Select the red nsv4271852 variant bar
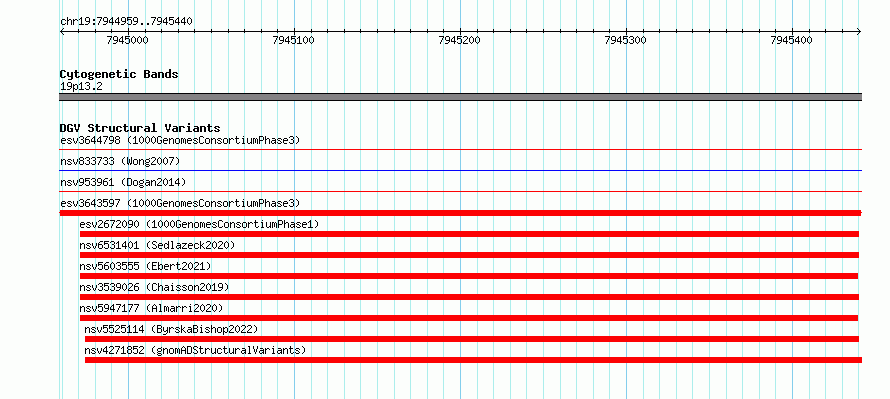The image size is (890, 399). 473,360
